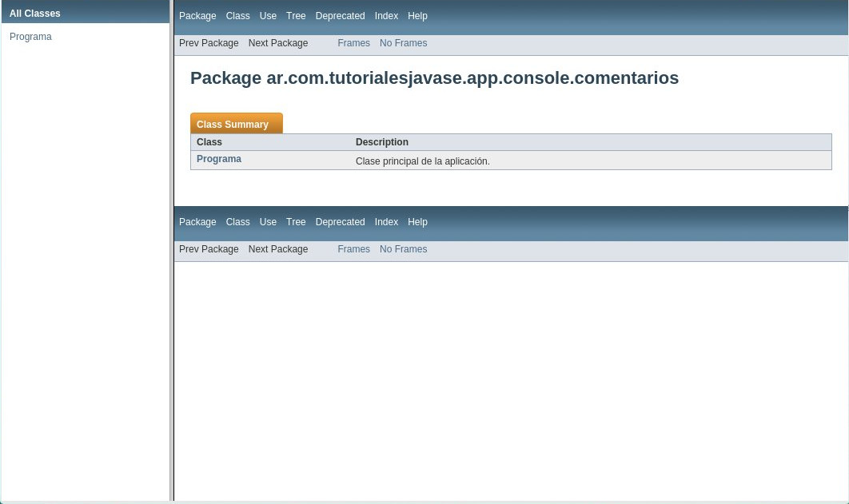The width and height of the screenshot is (849, 504).
Task: Open the Programa class from Class Summary table
Action: (x=219, y=159)
